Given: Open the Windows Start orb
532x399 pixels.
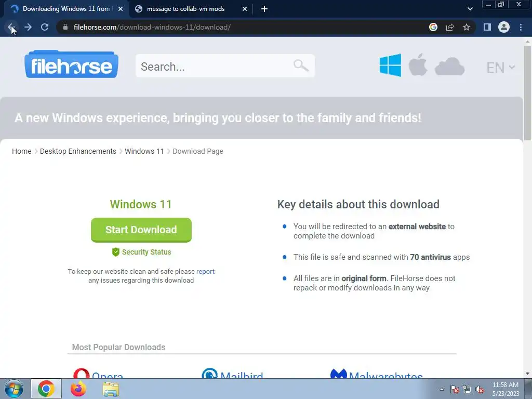Looking at the screenshot, I should coord(14,389).
